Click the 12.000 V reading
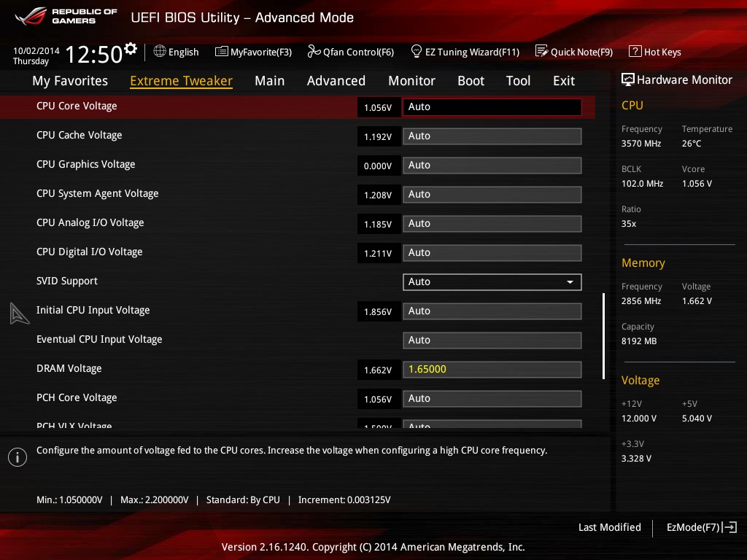This screenshot has height=560, width=747. tap(639, 418)
